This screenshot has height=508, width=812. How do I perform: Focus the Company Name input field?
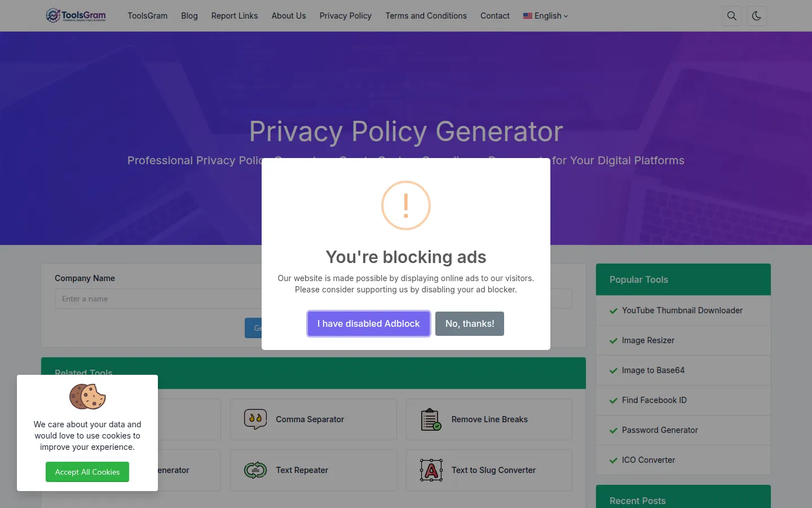pos(158,299)
